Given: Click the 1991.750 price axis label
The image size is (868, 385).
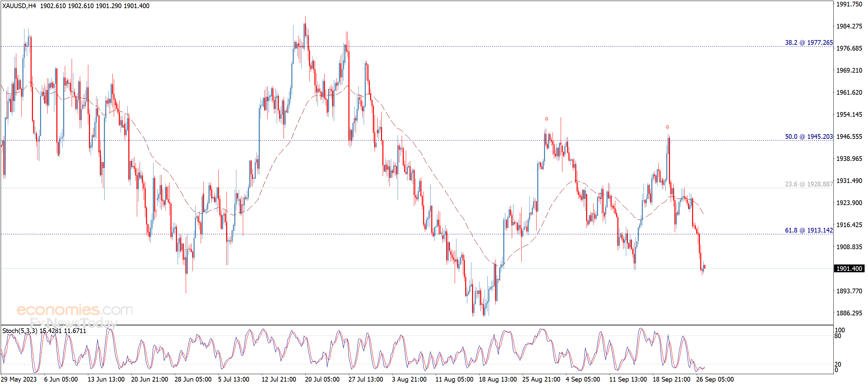Looking at the screenshot, I should click(x=849, y=4).
